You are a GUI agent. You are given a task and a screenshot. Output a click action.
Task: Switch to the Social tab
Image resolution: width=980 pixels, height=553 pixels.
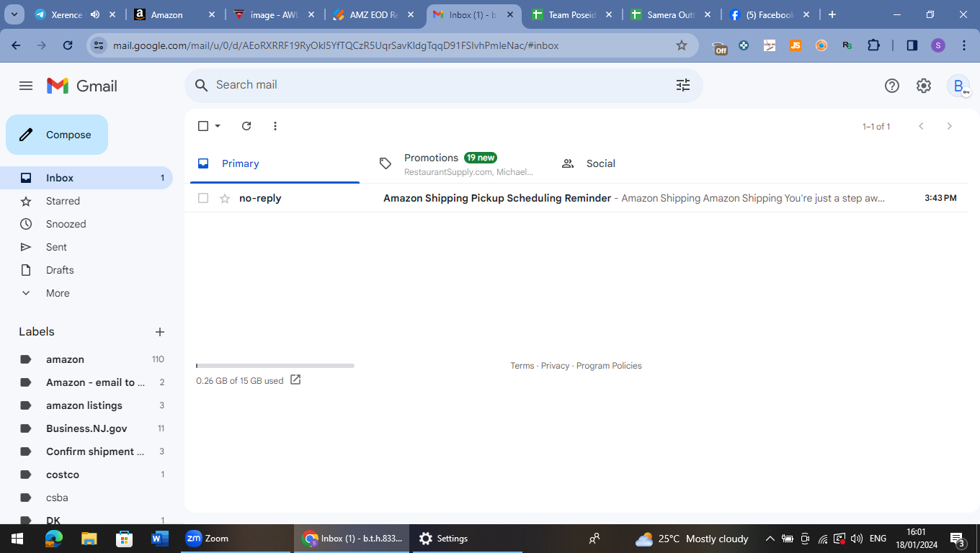tap(638, 163)
